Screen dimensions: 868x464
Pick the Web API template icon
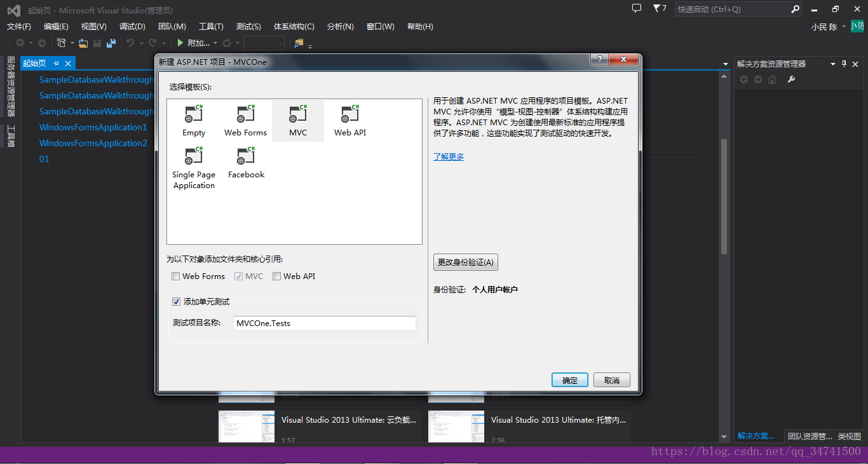[x=349, y=114]
